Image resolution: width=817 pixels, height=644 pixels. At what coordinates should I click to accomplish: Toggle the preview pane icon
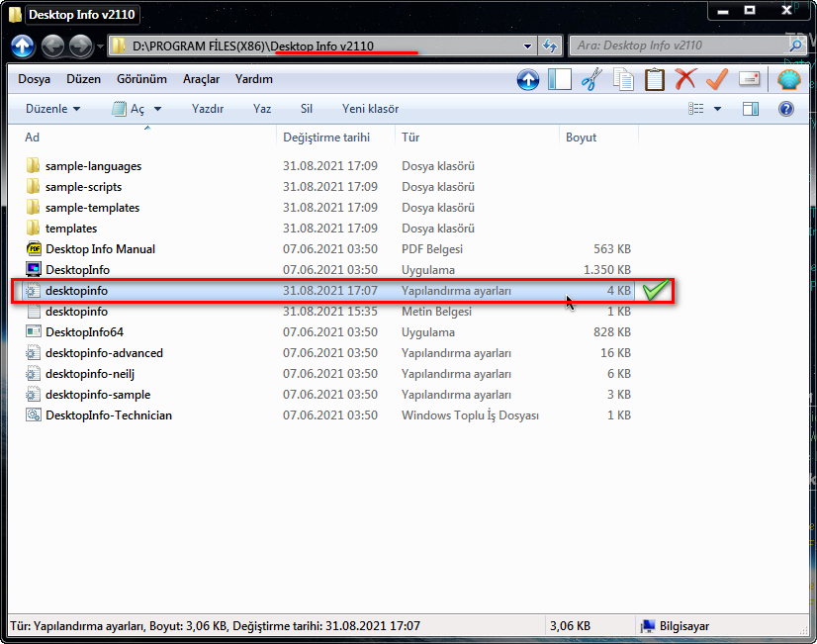pos(751,109)
